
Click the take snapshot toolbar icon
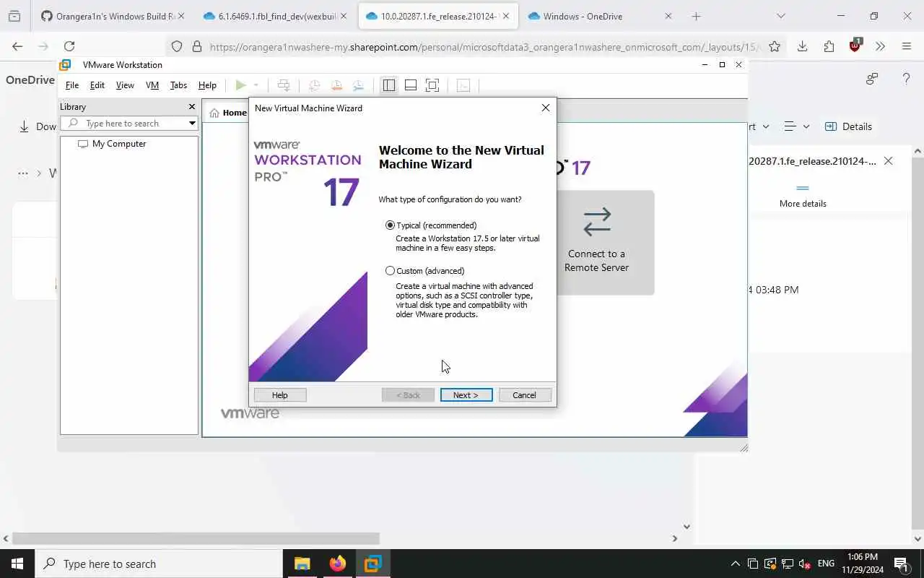tap(314, 85)
